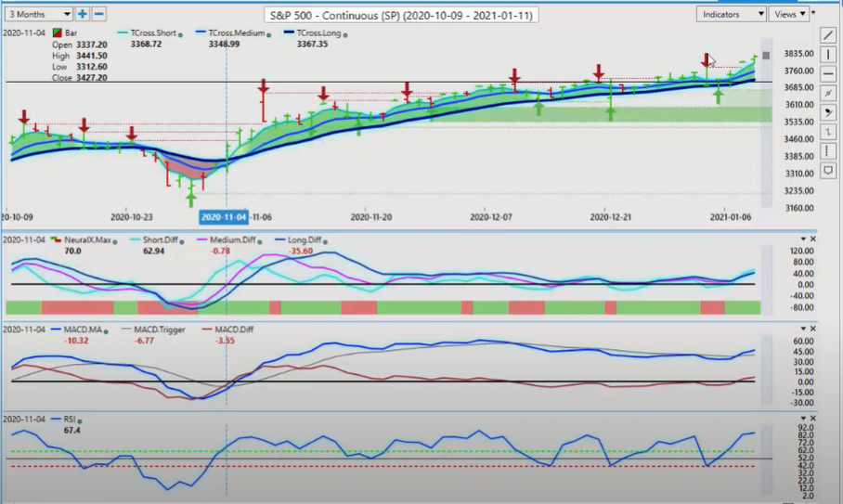This screenshot has width=843, height=504.
Task: Zoom out with the minus button
Action: [x=99, y=14]
